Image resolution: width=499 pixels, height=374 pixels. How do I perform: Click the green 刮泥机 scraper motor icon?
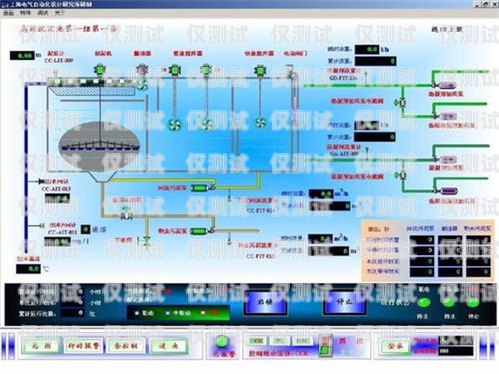point(99,70)
